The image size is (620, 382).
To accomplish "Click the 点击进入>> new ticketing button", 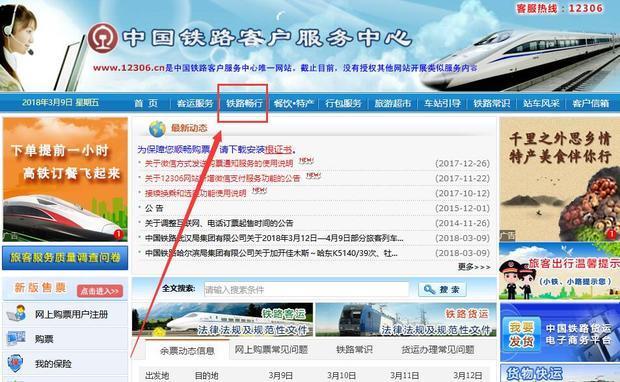I will click(100, 291).
